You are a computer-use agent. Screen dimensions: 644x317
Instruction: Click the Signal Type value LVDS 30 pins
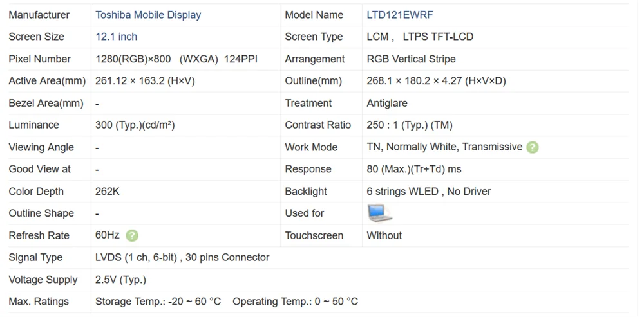coord(182,258)
